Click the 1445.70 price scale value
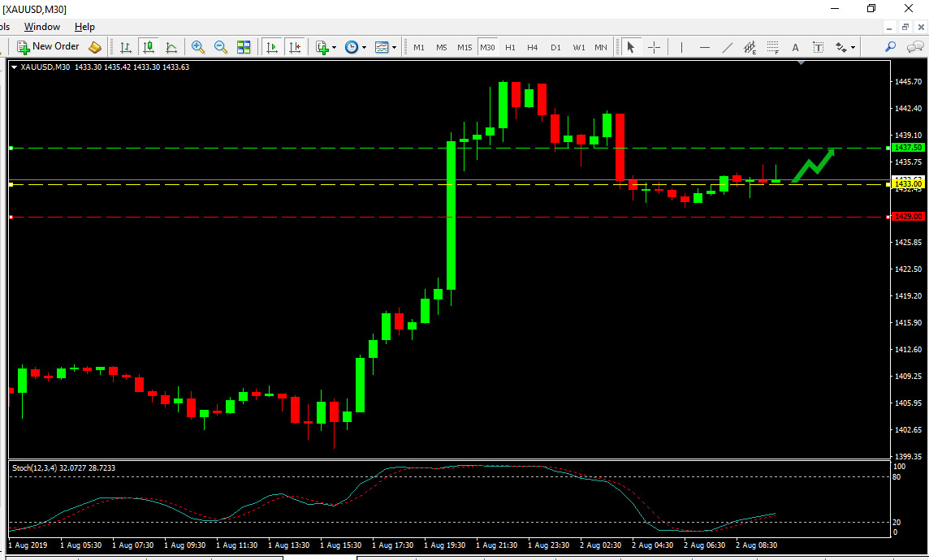The width and height of the screenshot is (929, 560). click(x=908, y=82)
